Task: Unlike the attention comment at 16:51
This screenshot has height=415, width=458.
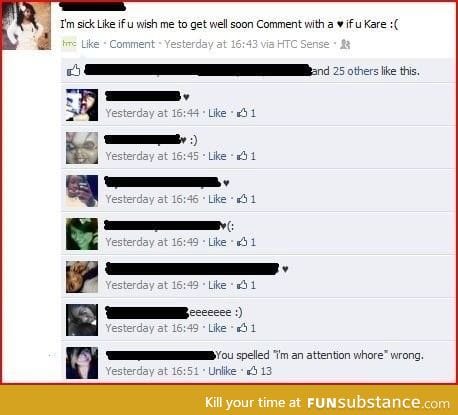Action: (222, 371)
